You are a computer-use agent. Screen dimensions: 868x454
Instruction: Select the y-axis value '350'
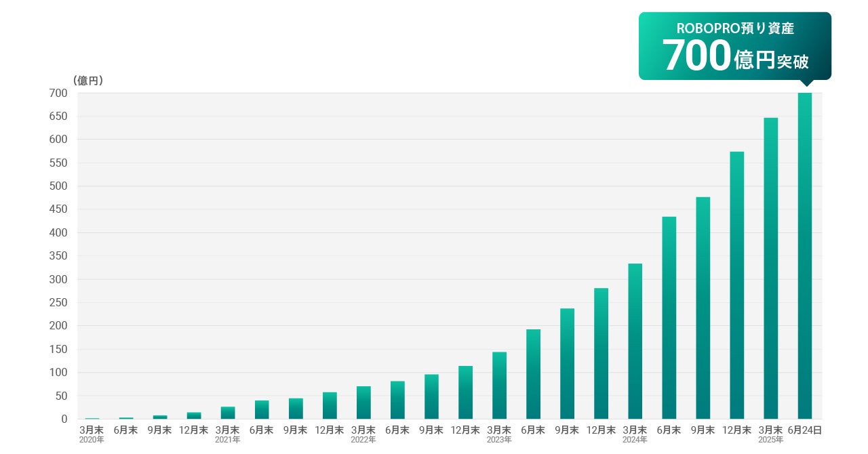[x=59, y=256]
